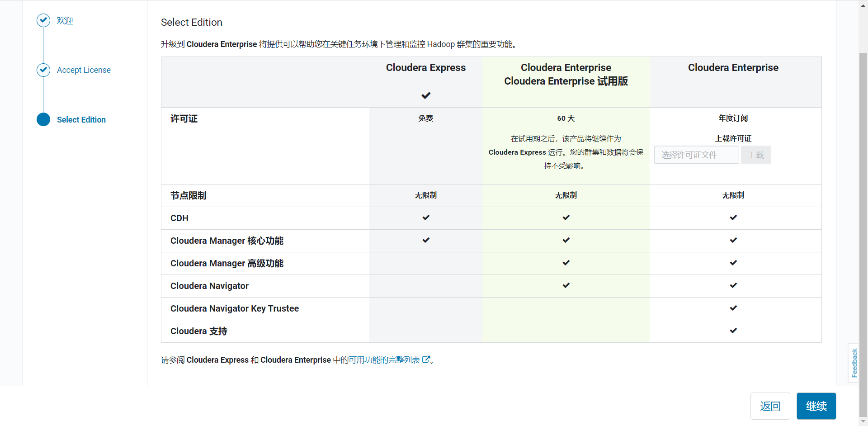Open the Select Edition step label
868x426 pixels.
81,120
